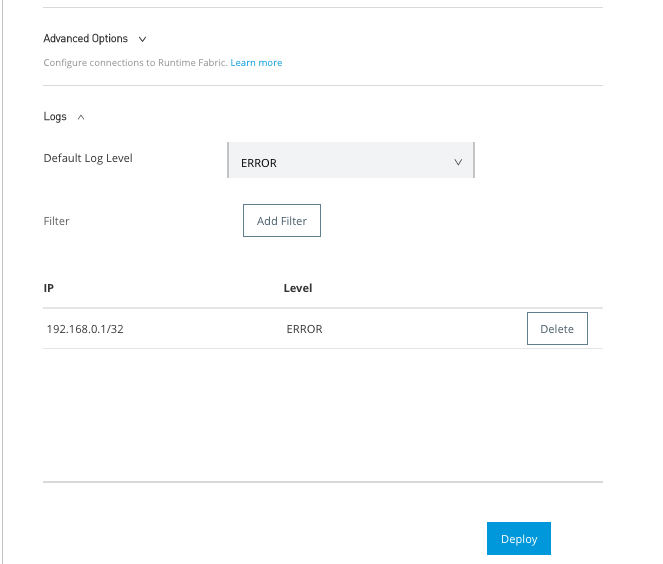Click the IP column header
The height and width of the screenshot is (564, 663).
pos(48,288)
